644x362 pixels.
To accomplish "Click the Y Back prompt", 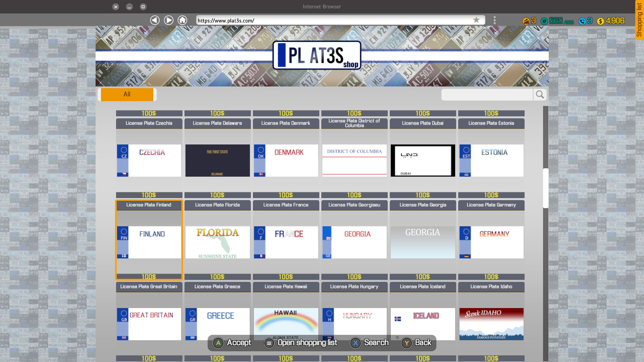I will [416, 343].
